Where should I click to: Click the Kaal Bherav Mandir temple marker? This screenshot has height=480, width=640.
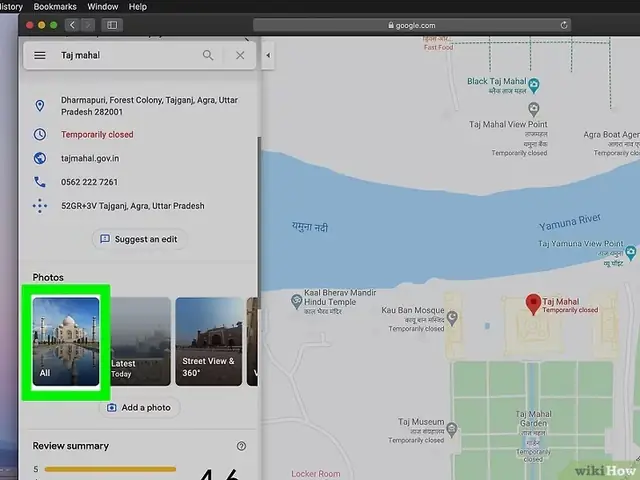tap(297, 302)
